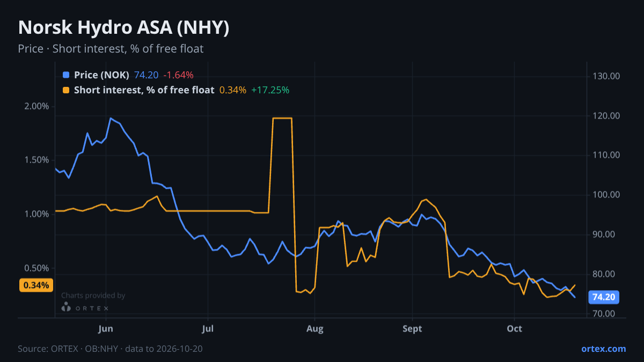Click the orange Short interest legend swatch
Screen dimensions: 644x362
pos(66,90)
